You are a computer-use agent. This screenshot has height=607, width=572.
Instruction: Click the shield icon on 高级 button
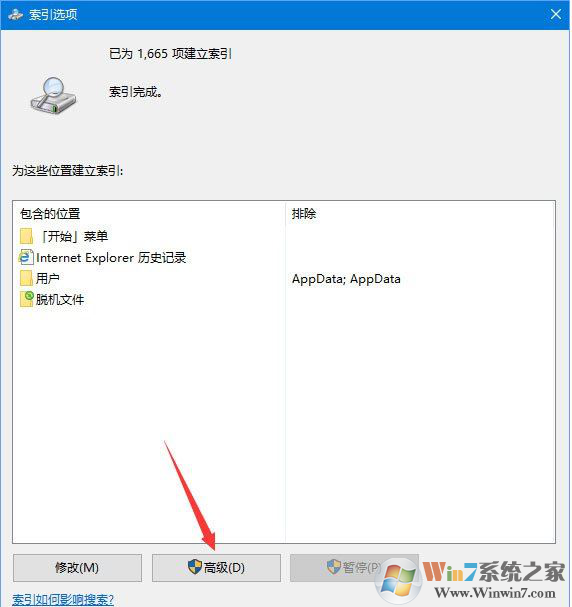(x=195, y=567)
